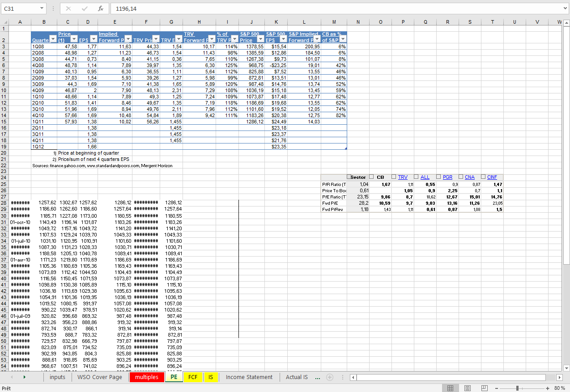Follow the CINF hyperlink
The width and height of the screenshot is (570, 392).
click(492, 177)
